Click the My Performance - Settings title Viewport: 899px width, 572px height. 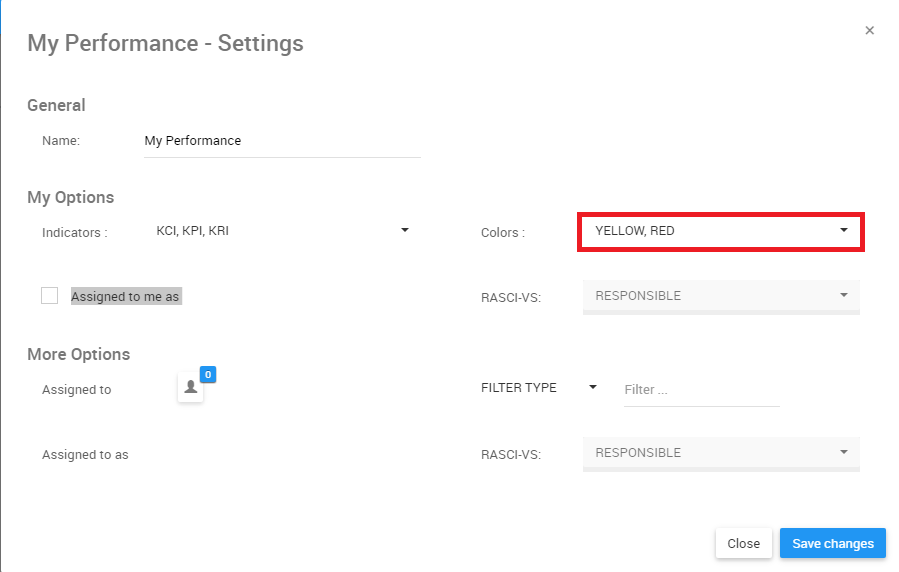(x=165, y=44)
